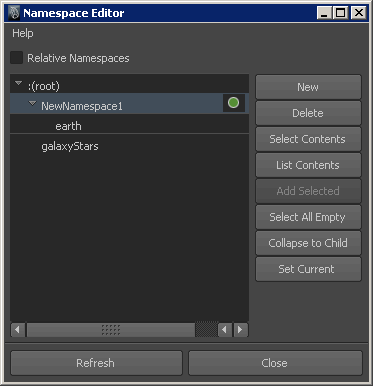Open the Help menu
Screen dimensions: 373x386
click(x=23, y=33)
